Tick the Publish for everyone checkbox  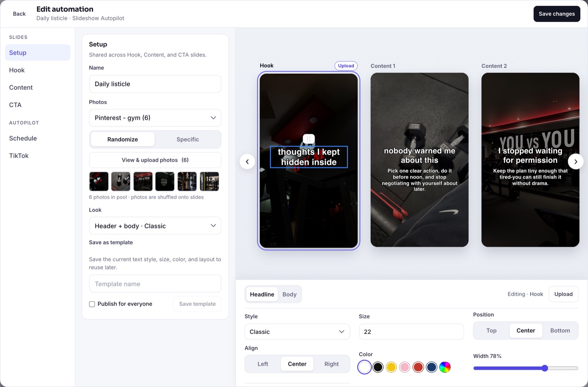(x=92, y=304)
